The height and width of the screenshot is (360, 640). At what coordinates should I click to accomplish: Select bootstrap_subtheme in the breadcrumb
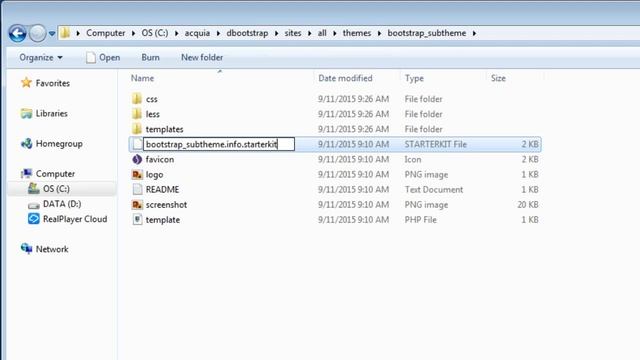[427, 33]
